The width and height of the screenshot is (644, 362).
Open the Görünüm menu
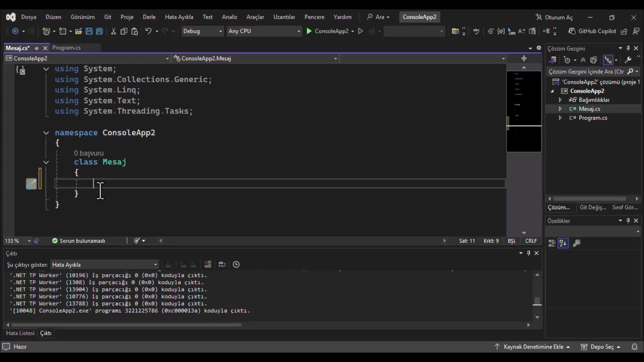pos(83,17)
